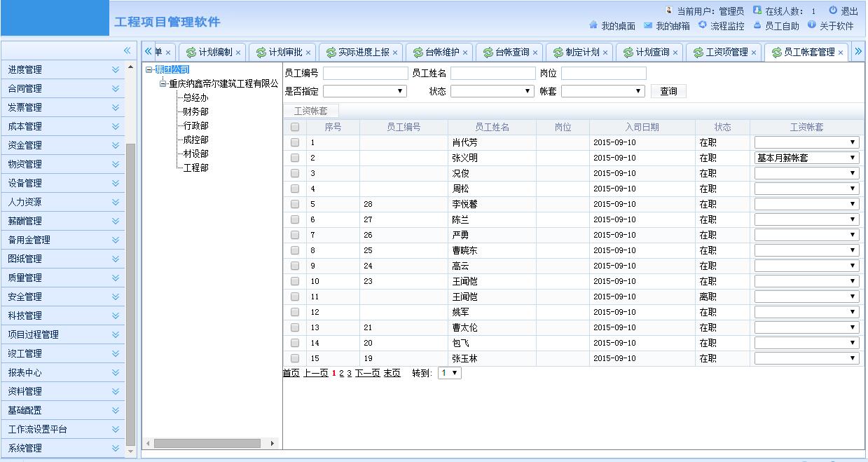The height and width of the screenshot is (462, 868).
Task: Click the 我的桌面 home icon
Action: 593,25
